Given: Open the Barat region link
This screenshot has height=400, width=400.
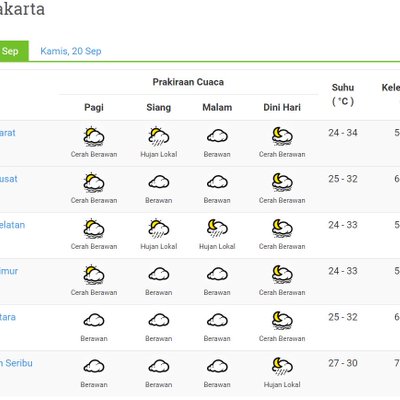Looking at the screenshot, I should tap(7, 133).
